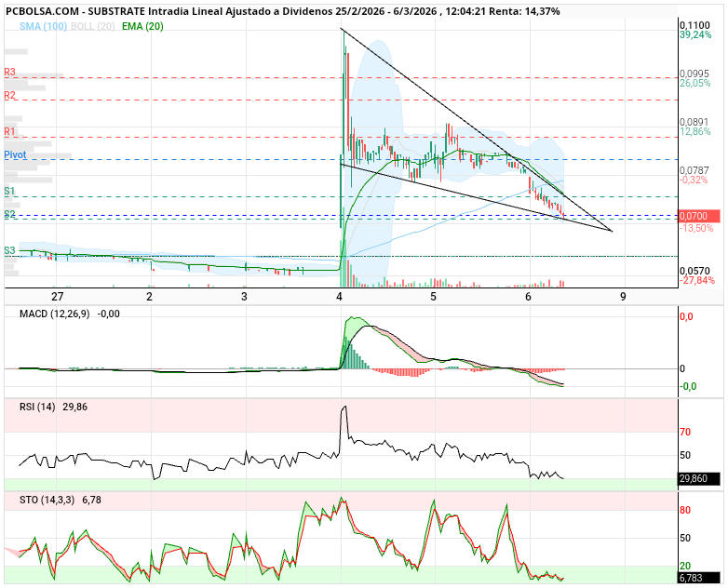Click the STO (14,3,3) indicator label
The height and width of the screenshot is (588, 728).
coord(47,501)
